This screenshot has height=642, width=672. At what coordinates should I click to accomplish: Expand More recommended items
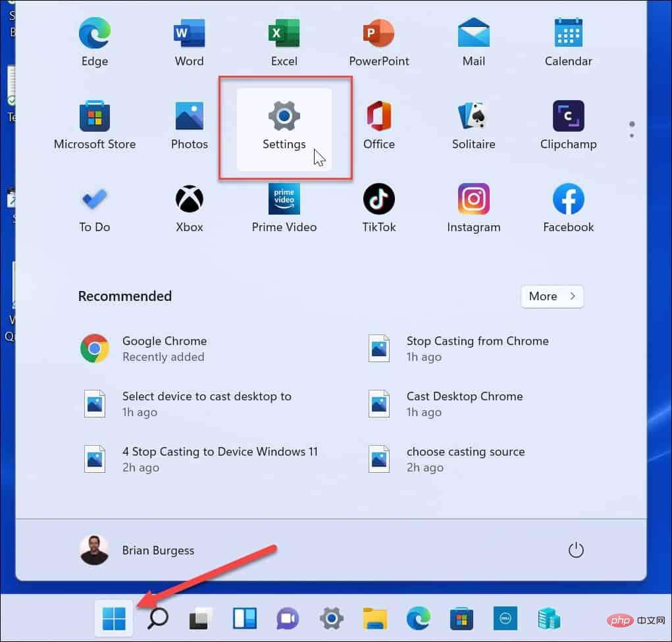[552, 296]
